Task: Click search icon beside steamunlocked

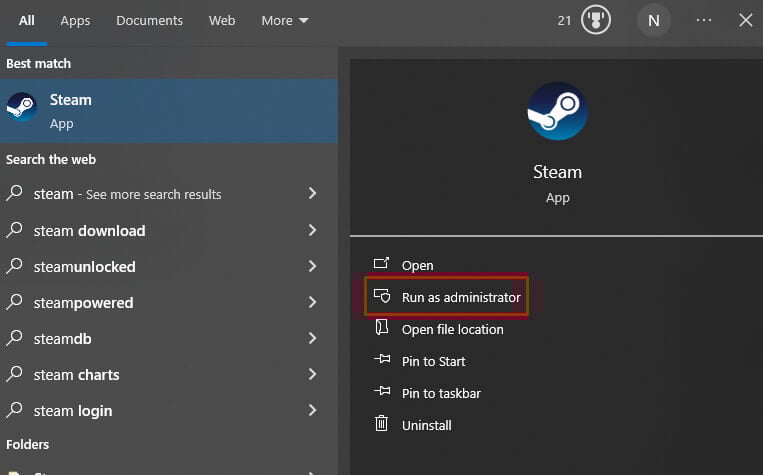Action: point(15,266)
